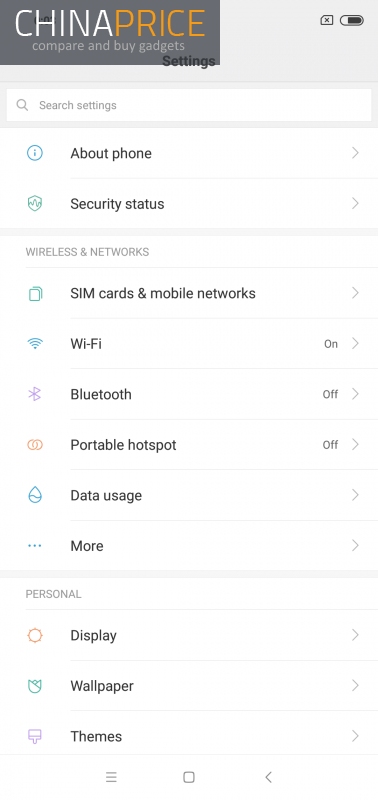Tap the Bluetooth symbol icon
Image resolution: width=378 pixels, height=800 pixels.
coord(35,394)
